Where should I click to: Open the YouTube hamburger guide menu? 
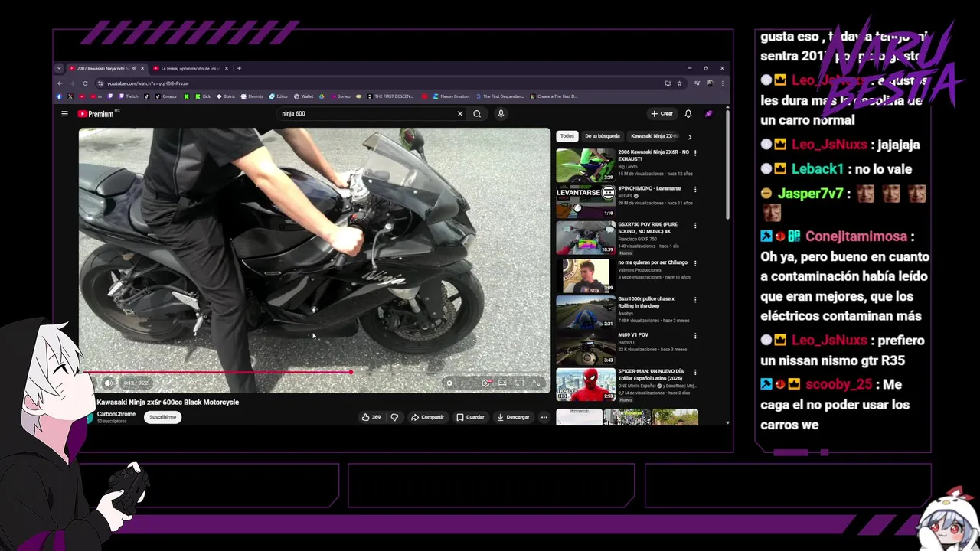[x=64, y=114]
